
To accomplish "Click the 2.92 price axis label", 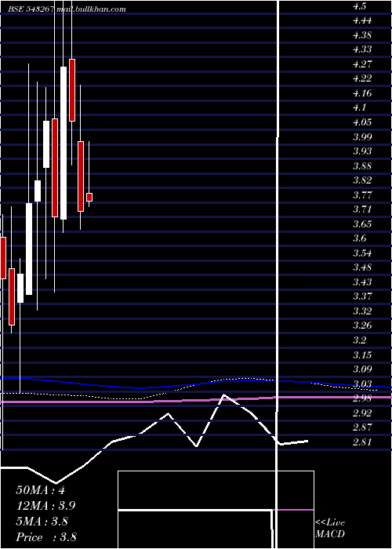I will [362, 413].
